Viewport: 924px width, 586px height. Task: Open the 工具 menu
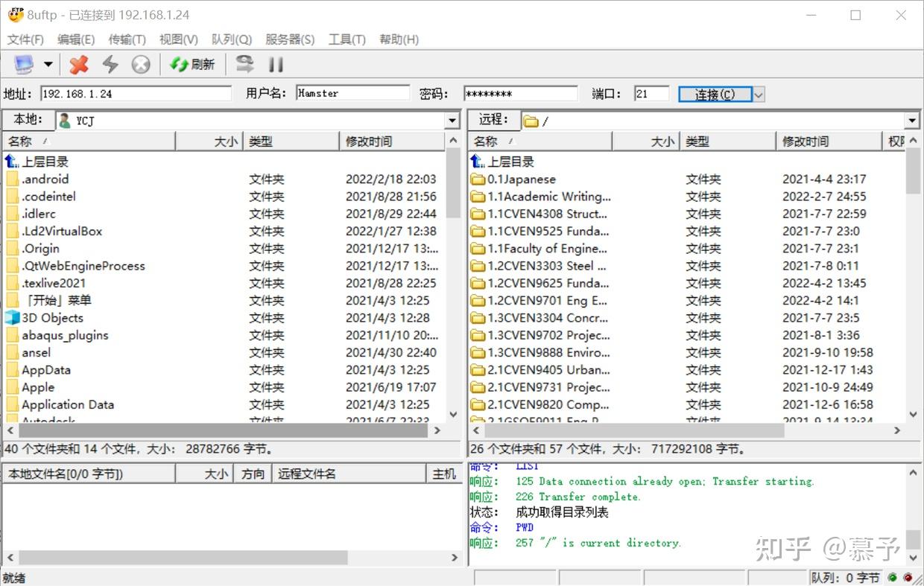click(x=346, y=39)
